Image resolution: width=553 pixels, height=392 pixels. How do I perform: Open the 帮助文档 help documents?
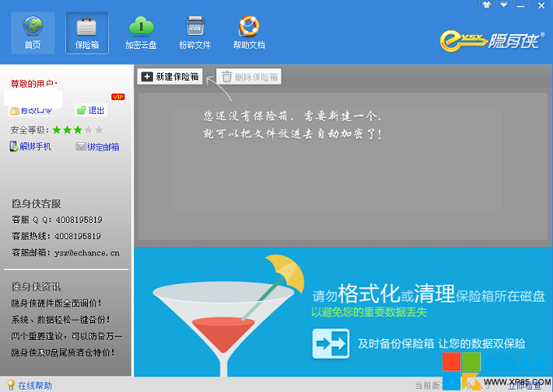(x=248, y=33)
